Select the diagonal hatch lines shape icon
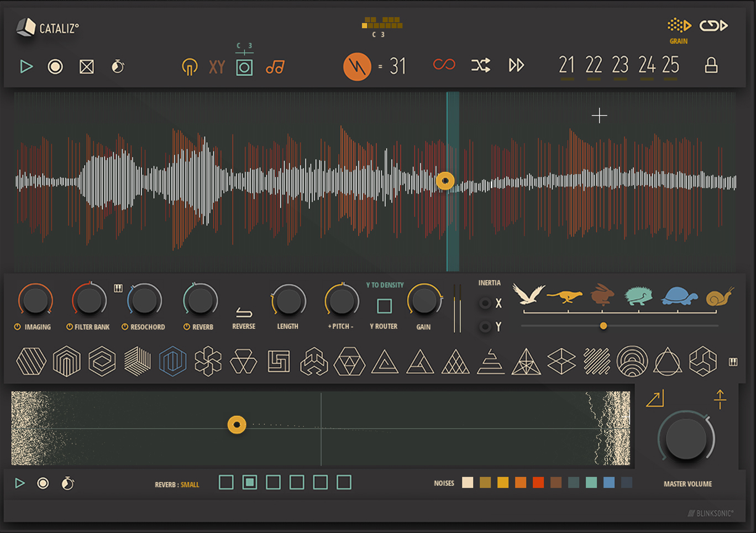Image resolution: width=756 pixels, height=533 pixels. pyautogui.click(x=597, y=362)
